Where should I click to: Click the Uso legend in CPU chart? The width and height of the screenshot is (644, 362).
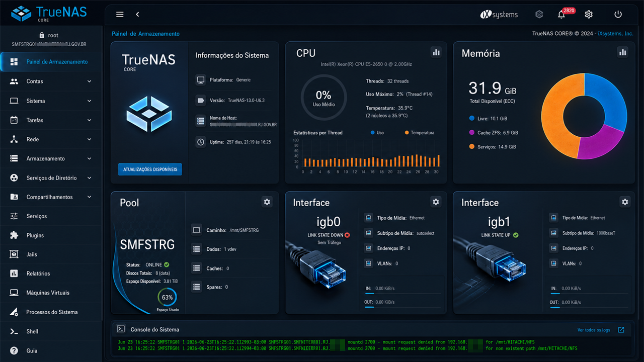pos(377,133)
